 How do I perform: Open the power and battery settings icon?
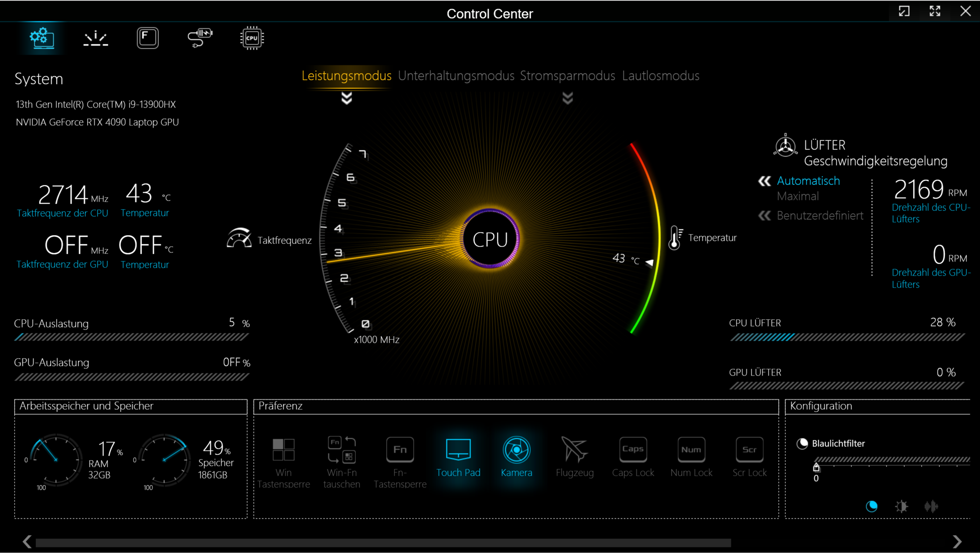point(200,38)
